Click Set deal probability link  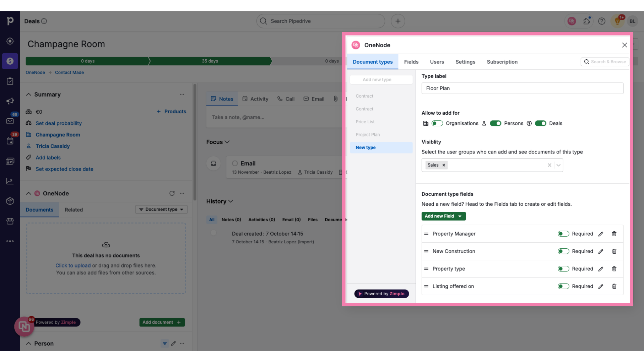(59, 123)
